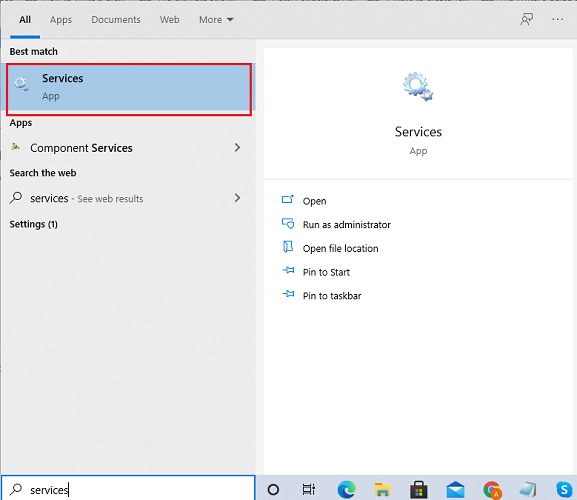The height and width of the screenshot is (500, 577).
Task: Switch to the Apps search tab
Action: tap(61, 19)
